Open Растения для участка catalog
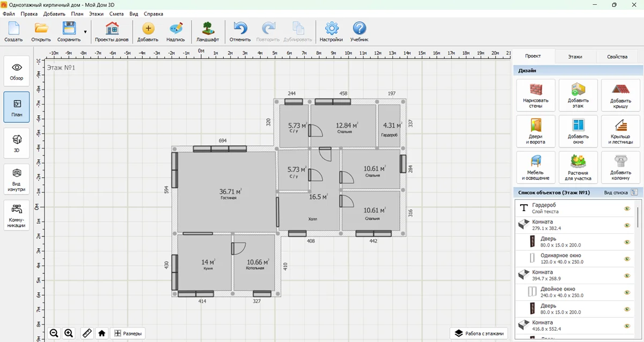The height and width of the screenshot is (342, 644). (578, 167)
